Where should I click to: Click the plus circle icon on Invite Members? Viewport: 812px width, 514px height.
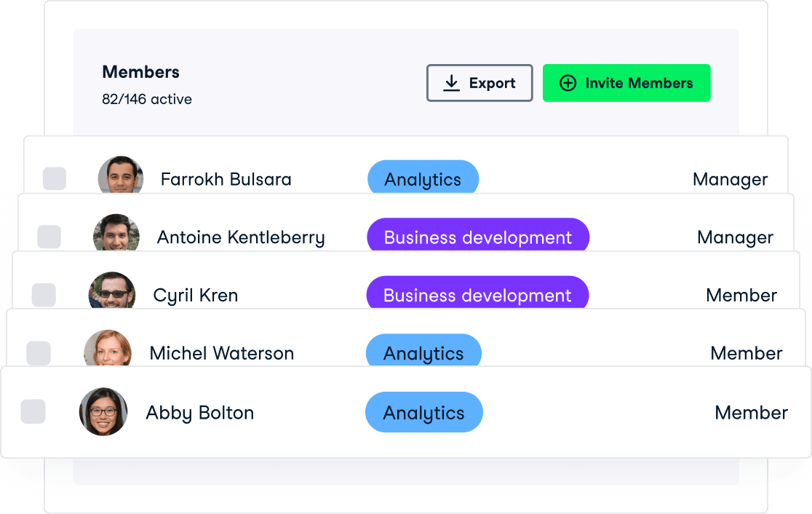coord(568,82)
